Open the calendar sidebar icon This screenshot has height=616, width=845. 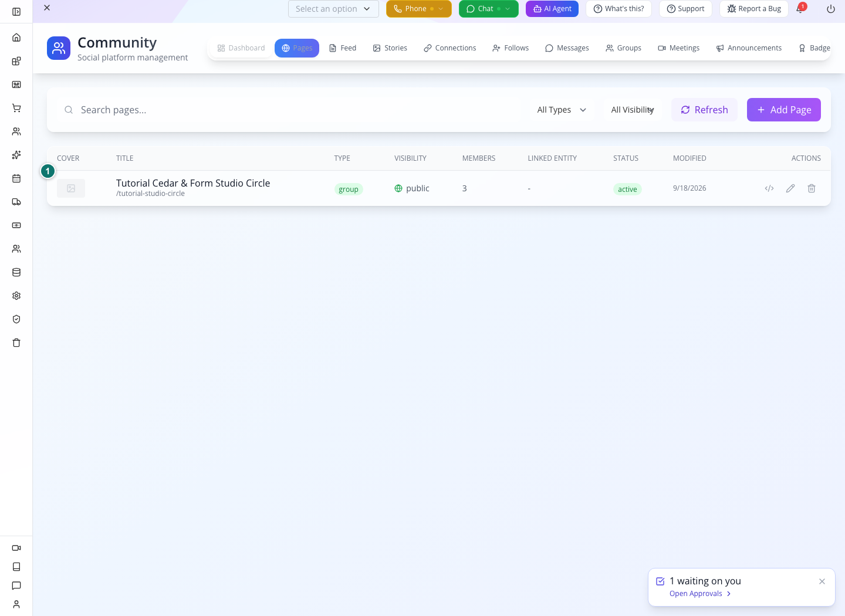pyautogui.click(x=16, y=178)
